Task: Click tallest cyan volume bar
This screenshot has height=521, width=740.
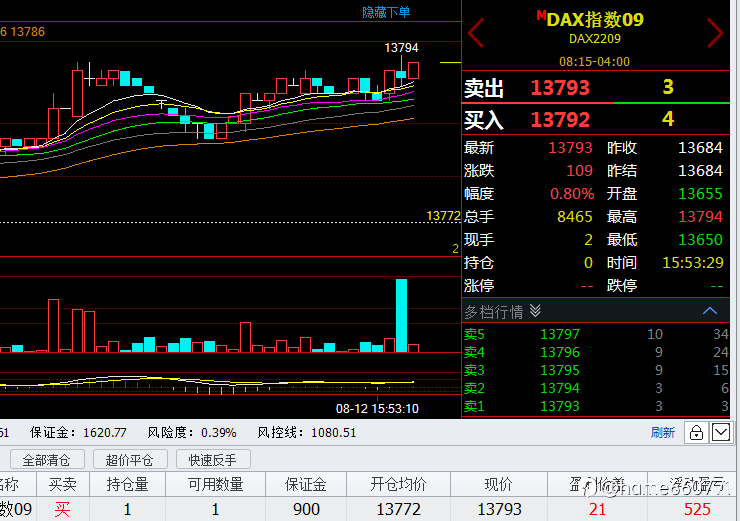Action: pos(401,315)
